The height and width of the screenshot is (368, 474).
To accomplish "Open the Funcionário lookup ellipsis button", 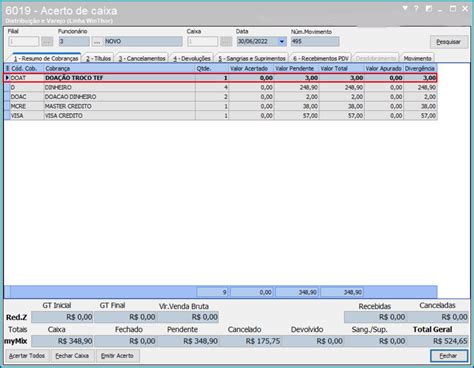I will (x=97, y=42).
